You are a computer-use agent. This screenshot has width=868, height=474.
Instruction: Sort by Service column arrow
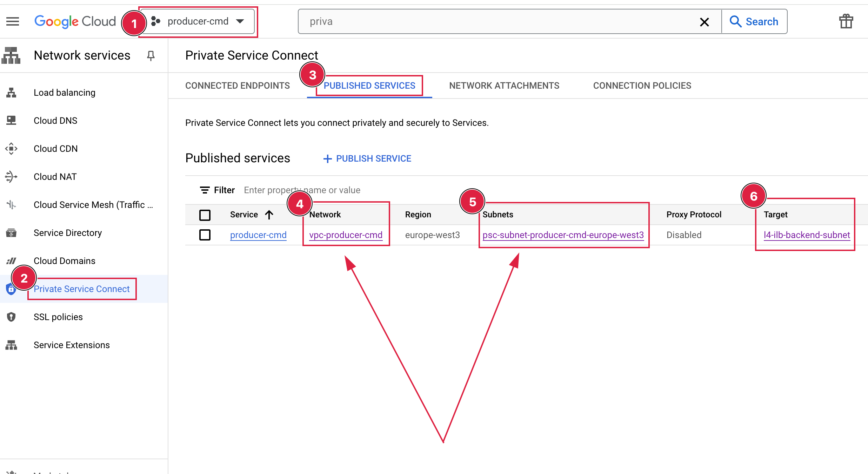269,215
